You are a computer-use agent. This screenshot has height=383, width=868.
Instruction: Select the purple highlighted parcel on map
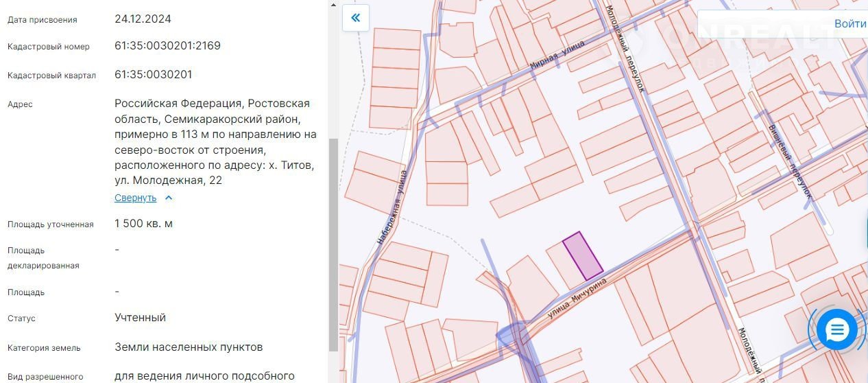click(x=583, y=256)
